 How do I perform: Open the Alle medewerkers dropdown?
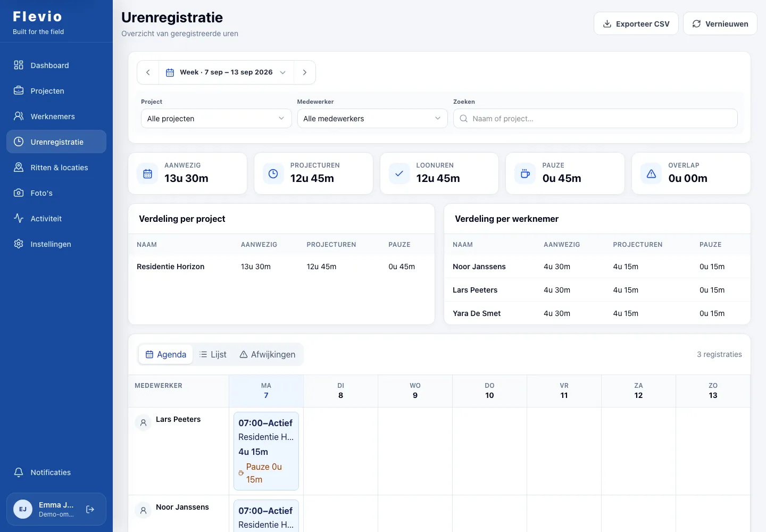pyautogui.click(x=372, y=119)
